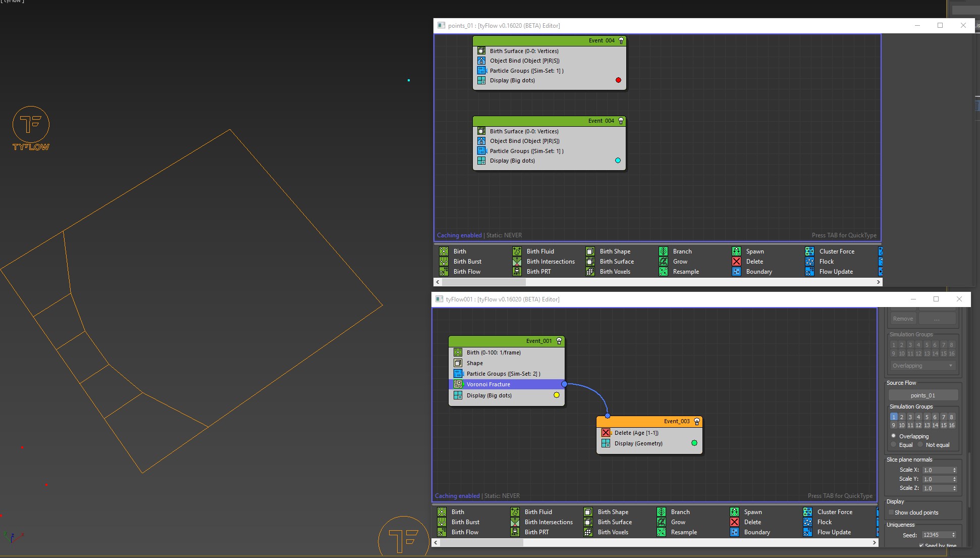Pick Delete operator in tyFlow001 depot

[746, 522]
